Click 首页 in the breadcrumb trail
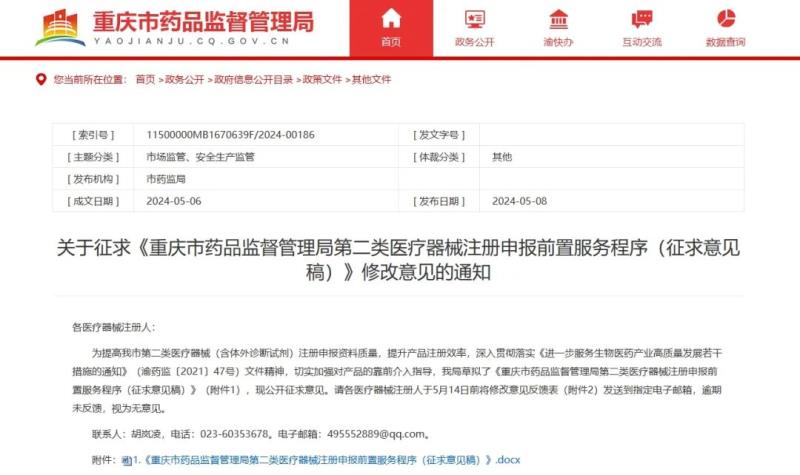The height and width of the screenshot is (475, 800). [145, 79]
